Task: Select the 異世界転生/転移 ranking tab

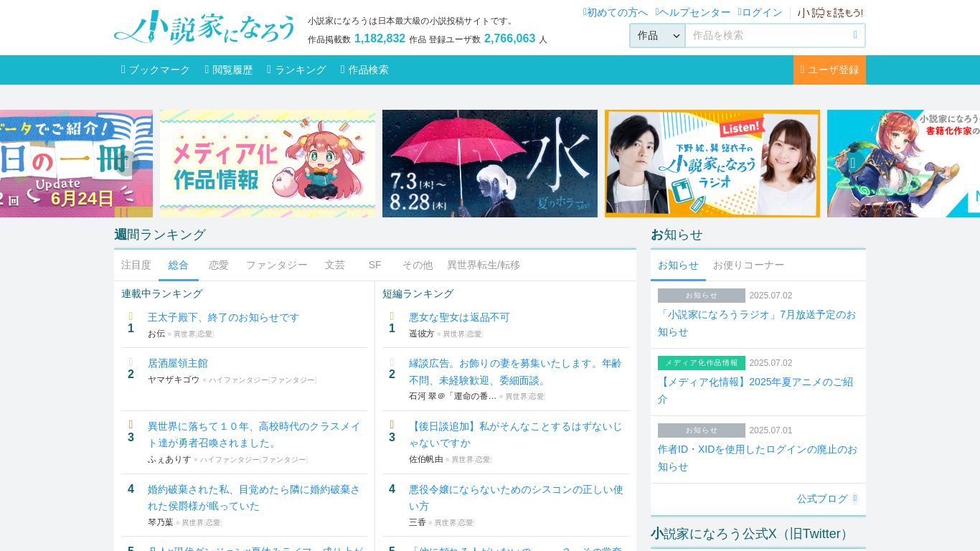Action: (484, 265)
